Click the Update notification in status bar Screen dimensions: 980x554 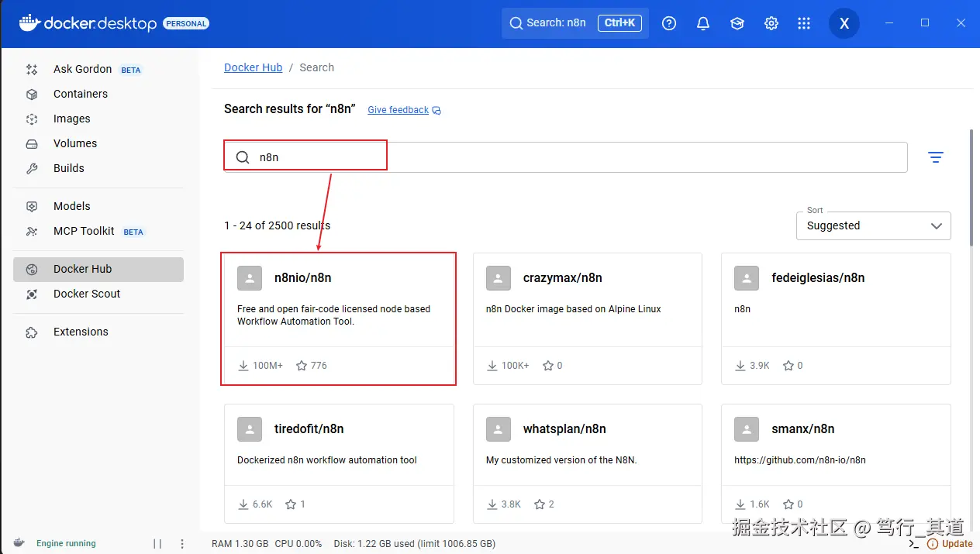[951, 544]
